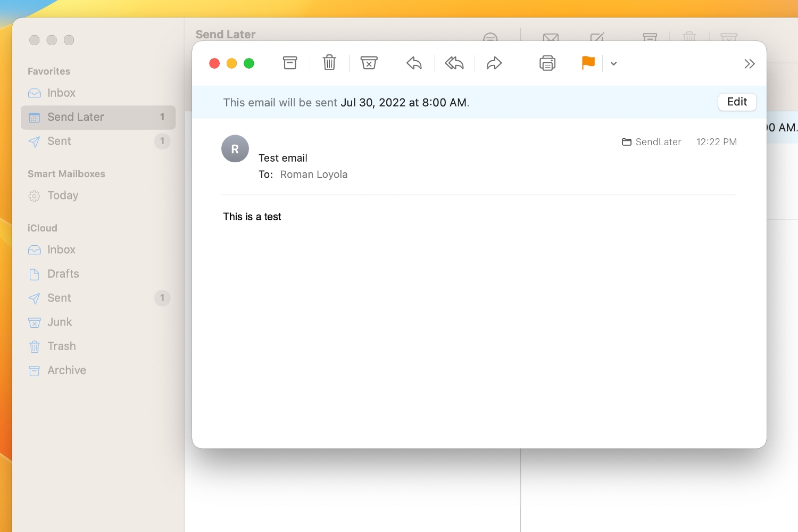Flag the message with the orange flag
Viewport: 798px width, 532px height.
tap(587, 63)
